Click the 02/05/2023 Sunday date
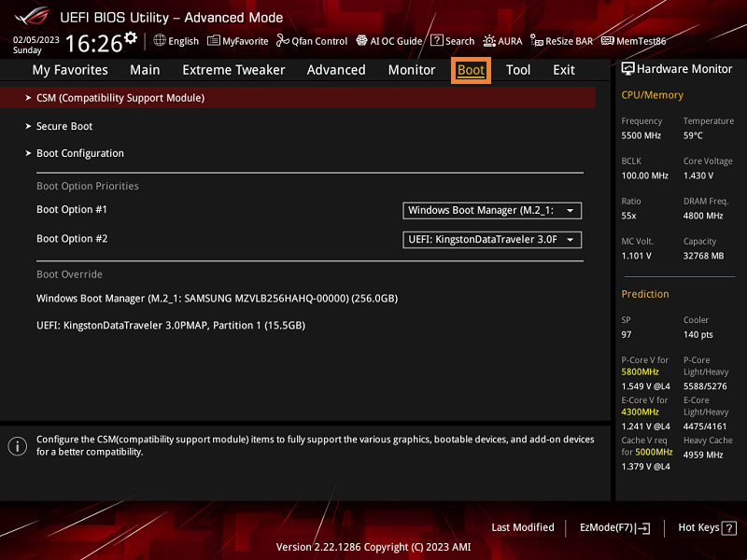Viewport: 747px width, 560px height. tap(36, 45)
